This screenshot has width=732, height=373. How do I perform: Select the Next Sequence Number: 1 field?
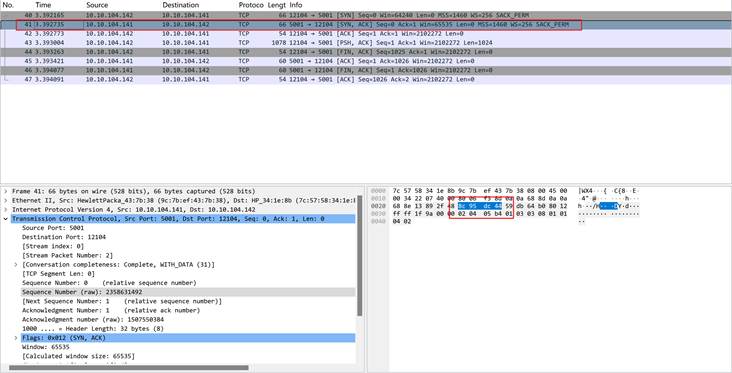coord(122,301)
